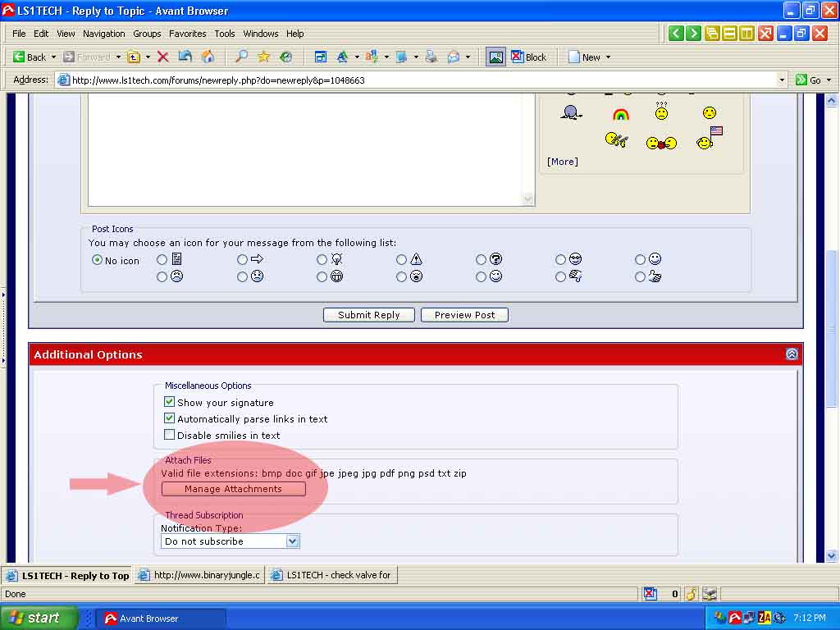840x630 pixels.
Task: Click the printer icon in toolbar
Action: click(431, 57)
